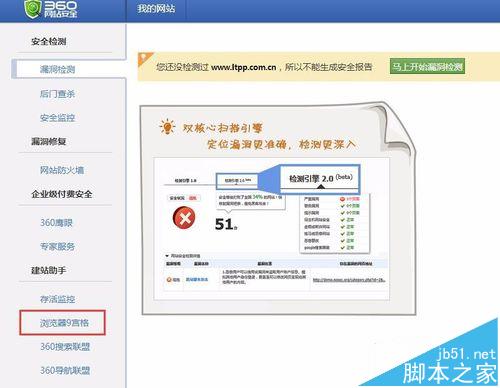Open 网站防火墙 under 漏洞修复

tap(62, 170)
